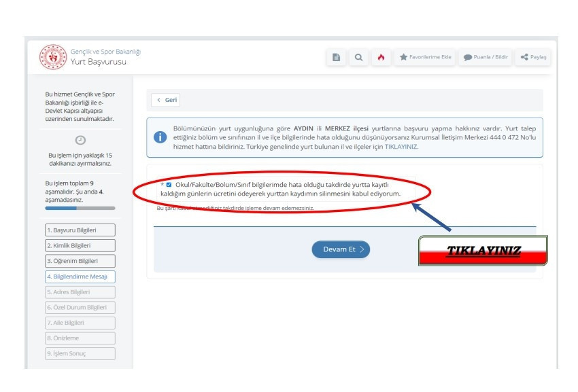This screenshot has height=392, width=578.
Task: Toggle the Okul/Fakülte/Bölüm/Sınıf acceptance checkbox
Action: point(169,185)
